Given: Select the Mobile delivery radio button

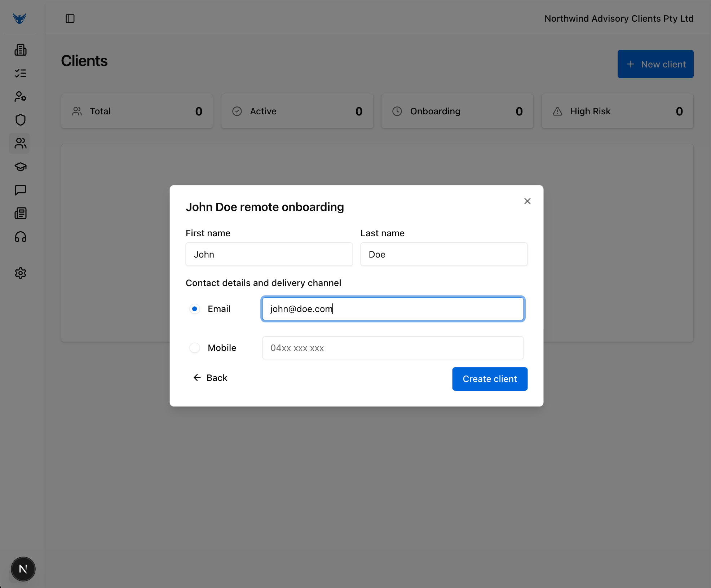Looking at the screenshot, I should 195,348.
